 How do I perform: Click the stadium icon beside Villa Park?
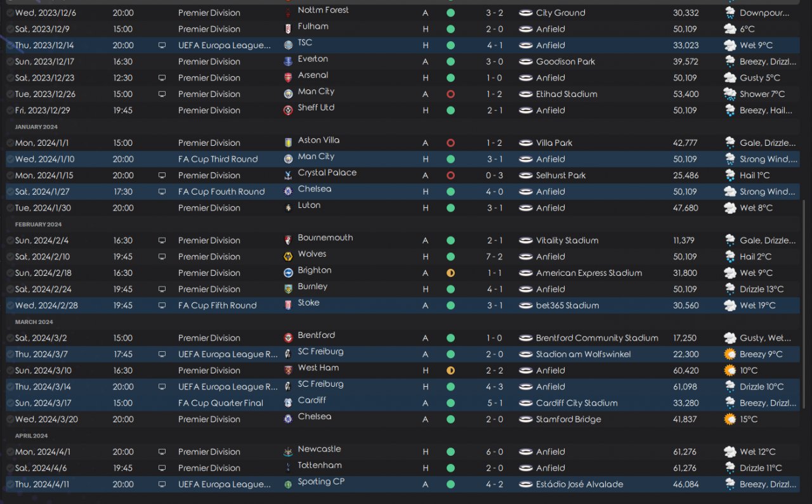coord(525,143)
